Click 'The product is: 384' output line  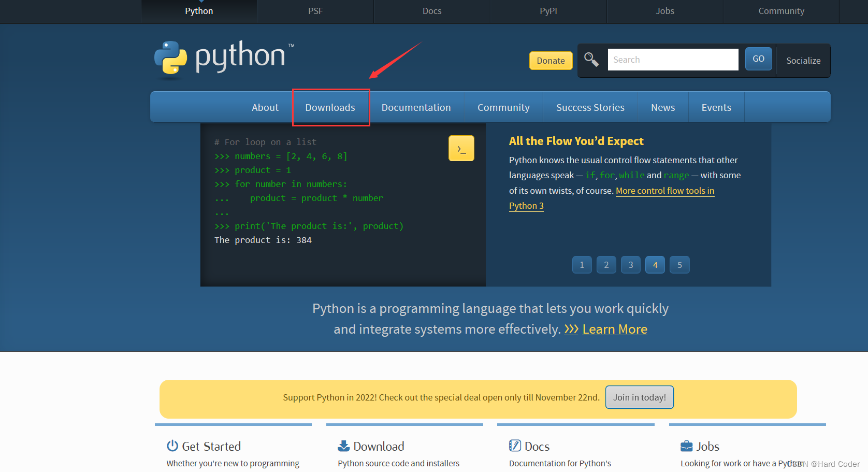point(263,240)
